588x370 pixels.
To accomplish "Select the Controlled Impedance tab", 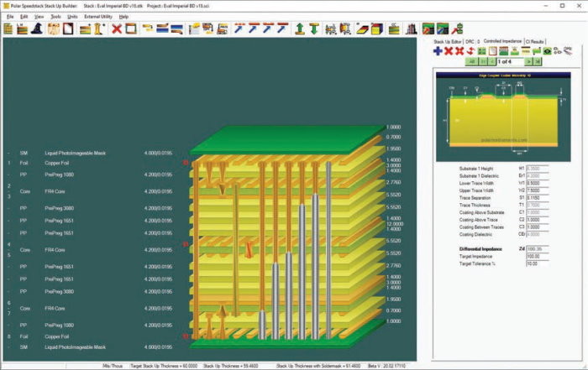I will [x=502, y=41].
